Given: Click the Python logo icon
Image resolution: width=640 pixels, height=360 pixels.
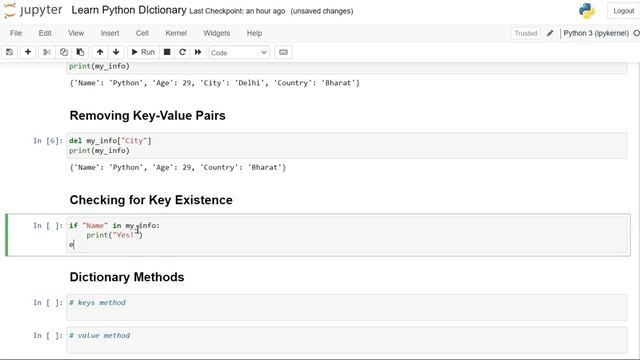Looking at the screenshot, I should (x=587, y=11).
